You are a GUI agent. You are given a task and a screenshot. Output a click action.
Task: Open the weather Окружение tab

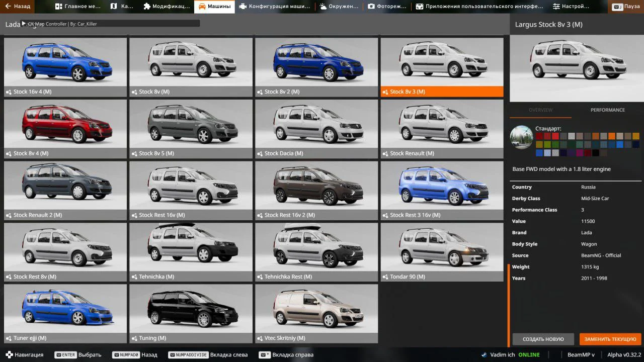point(339,7)
